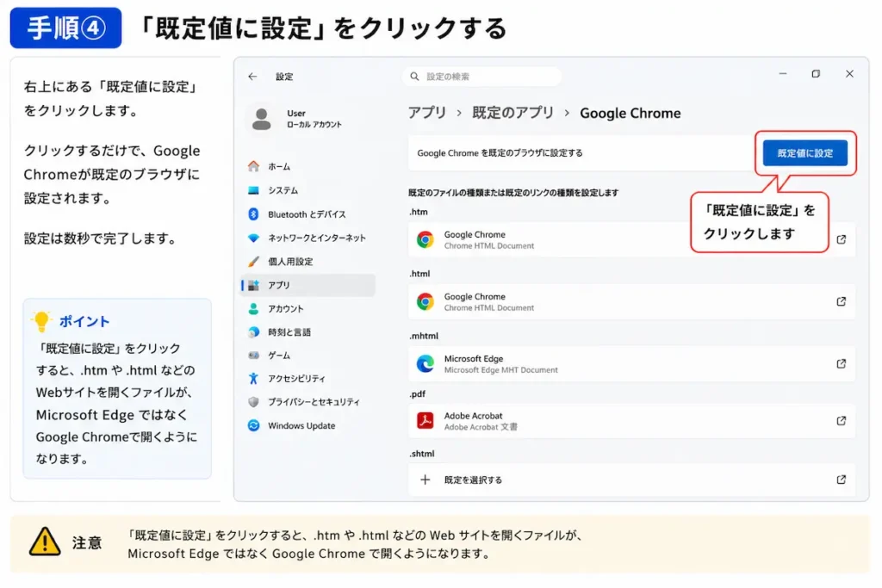Click the アプリ sidebar icon

[x=254, y=285]
